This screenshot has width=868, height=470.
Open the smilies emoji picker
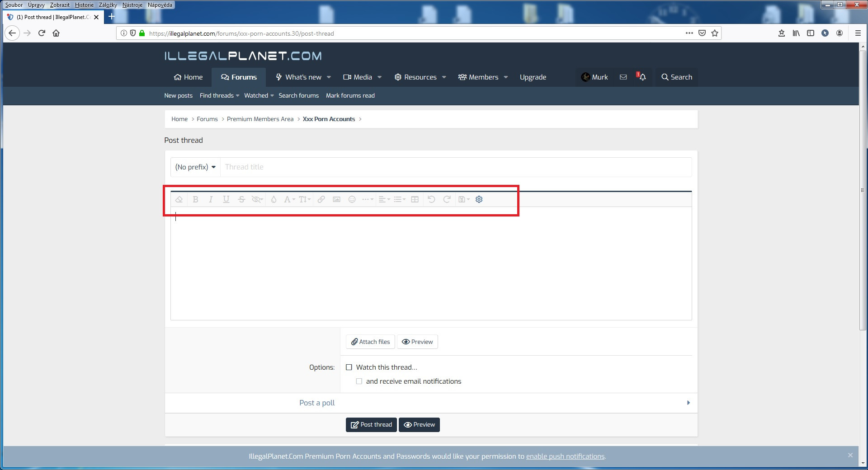tap(352, 199)
